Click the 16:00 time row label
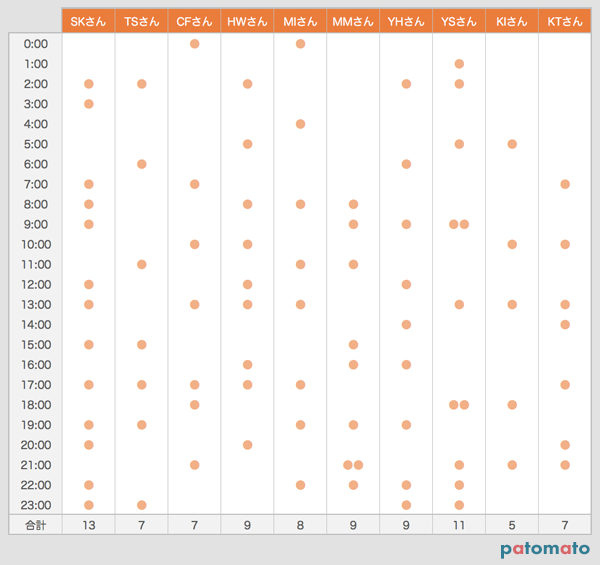This screenshot has height=565, width=600. (x=36, y=365)
